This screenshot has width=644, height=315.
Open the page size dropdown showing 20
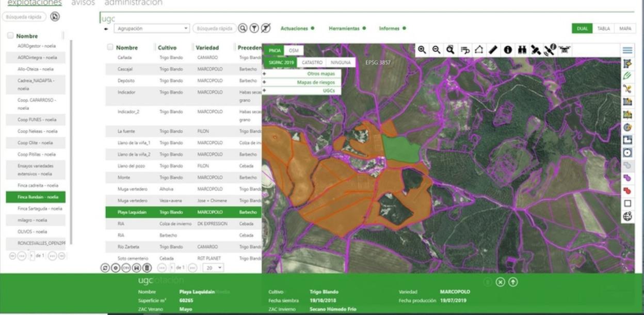tap(211, 268)
